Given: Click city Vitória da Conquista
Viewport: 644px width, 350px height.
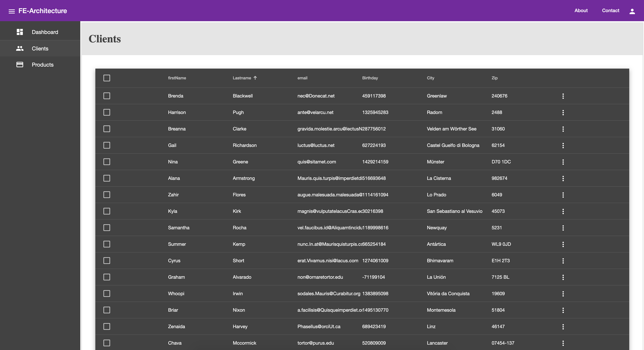Looking at the screenshot, I should coord(448,293).
